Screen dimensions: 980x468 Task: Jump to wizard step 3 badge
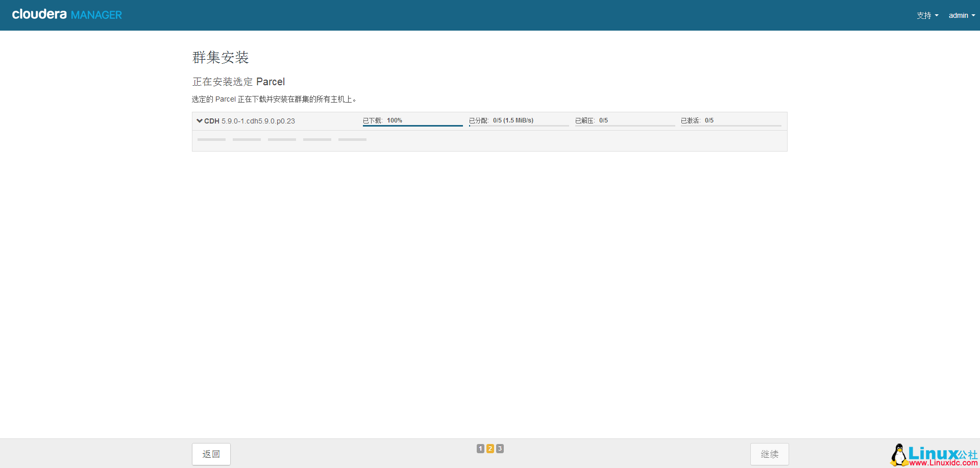[500, 449]
